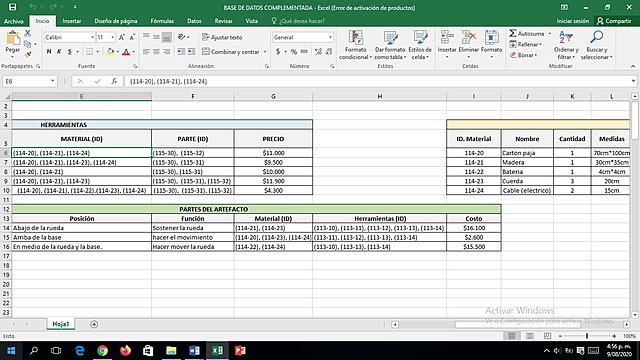640x360 pixels.
Task: Click the text orientation icon
Action: tap(182, 37)
